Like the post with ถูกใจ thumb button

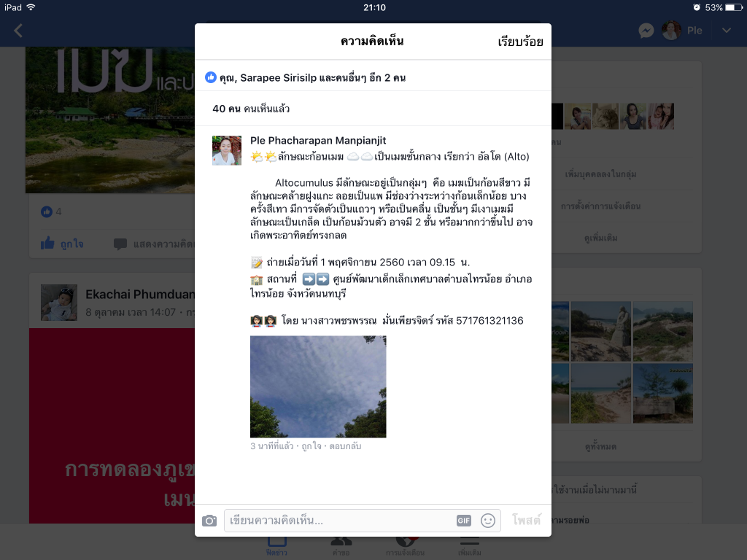[62, 244]
